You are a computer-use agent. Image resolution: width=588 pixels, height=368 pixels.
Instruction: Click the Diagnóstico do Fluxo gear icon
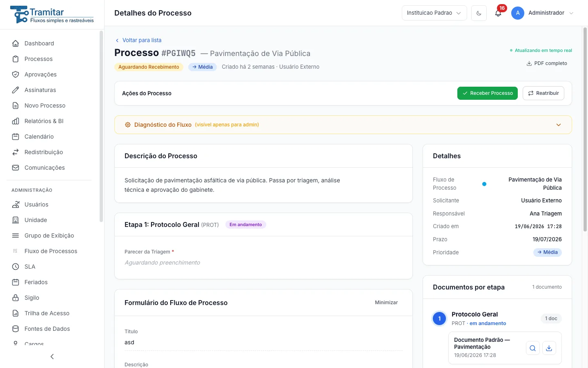(128, 125)
